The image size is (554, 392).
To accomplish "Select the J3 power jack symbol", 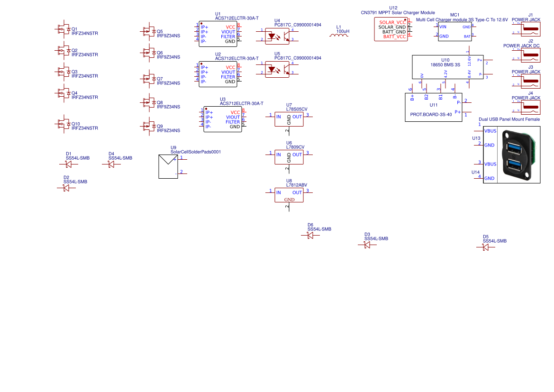I will [x=527, y=82].
